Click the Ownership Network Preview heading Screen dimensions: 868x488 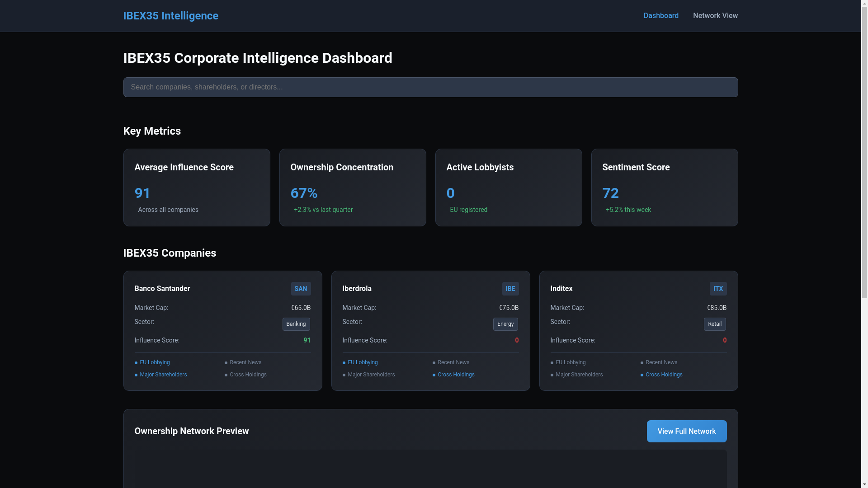[x=191, y=431]
